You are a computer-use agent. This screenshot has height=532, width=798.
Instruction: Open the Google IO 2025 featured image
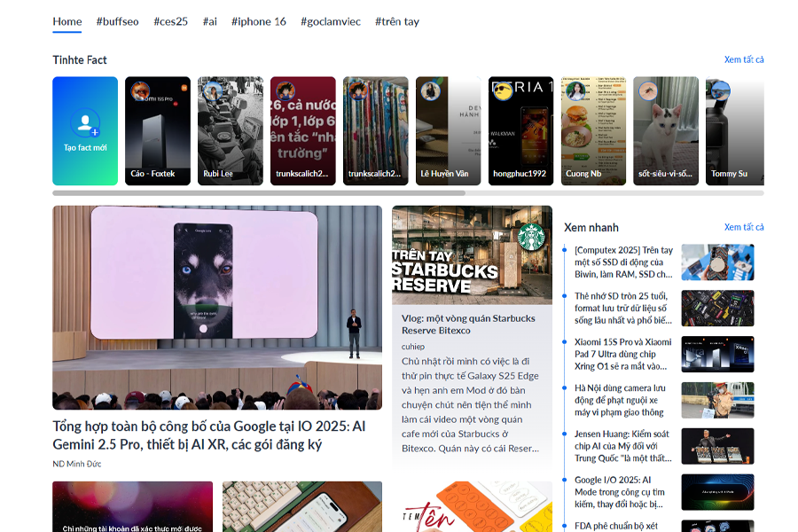point(217,308)
